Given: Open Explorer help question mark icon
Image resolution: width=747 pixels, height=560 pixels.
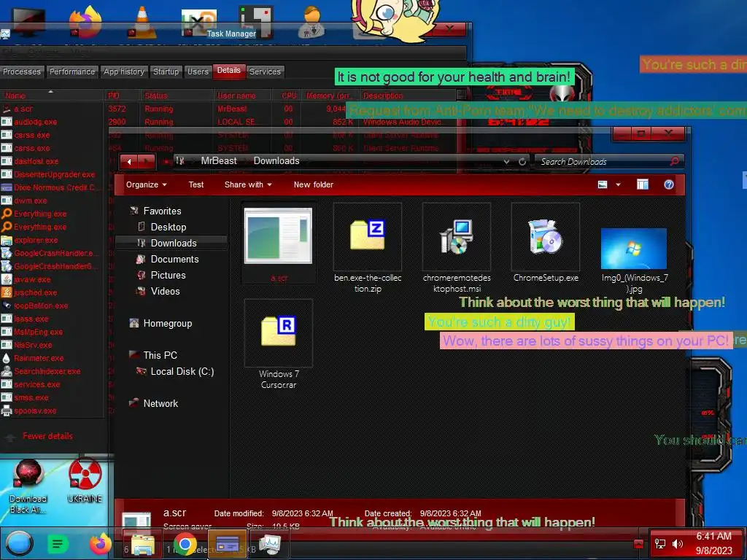Looking at the screenshot, I should coord(669,184).
